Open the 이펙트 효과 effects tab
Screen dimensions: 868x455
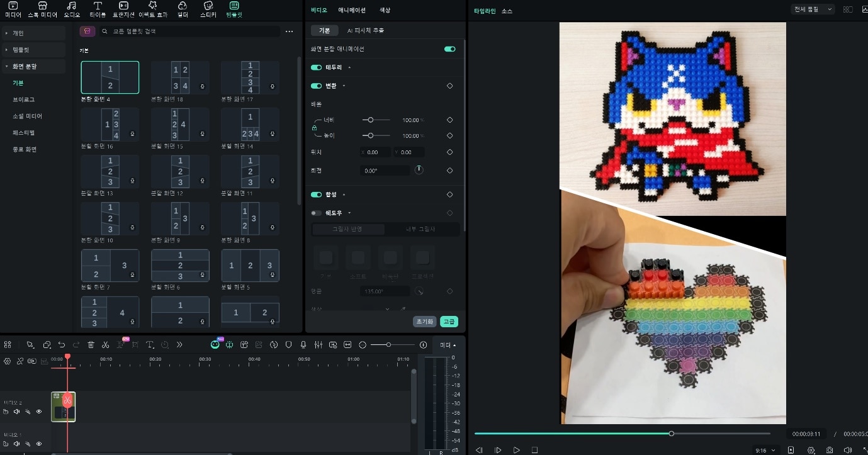[x=152, y=9]
